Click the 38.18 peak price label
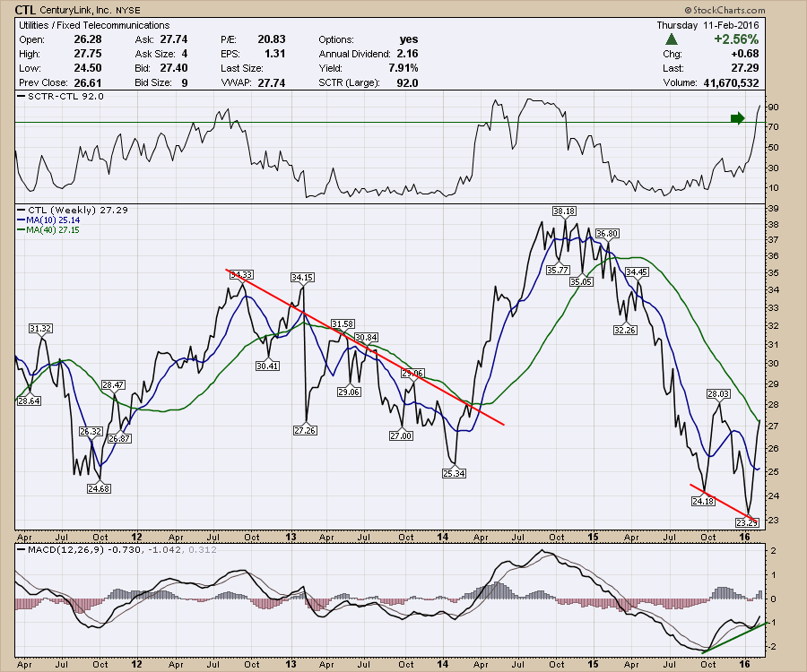This screenshot has width=807, height=672. (x=563, y=211)
